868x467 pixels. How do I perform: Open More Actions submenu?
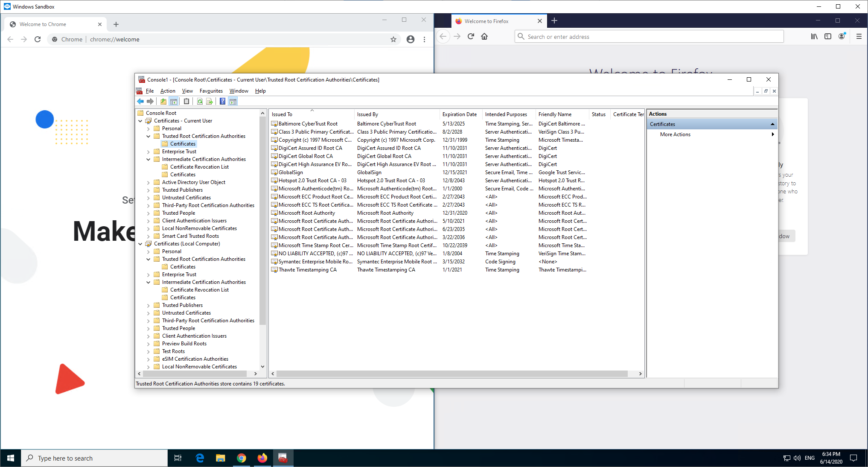(675, 134)
